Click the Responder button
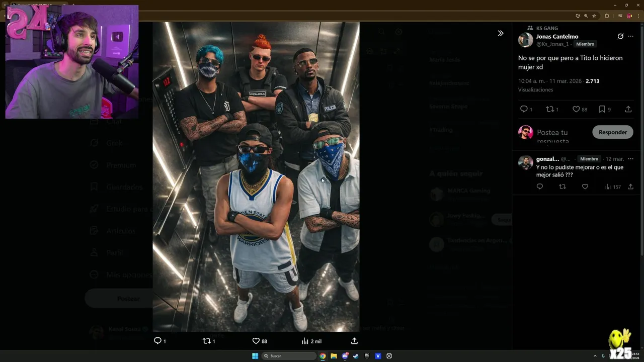Viewport: 644px width, 362px height. point(613,132)
